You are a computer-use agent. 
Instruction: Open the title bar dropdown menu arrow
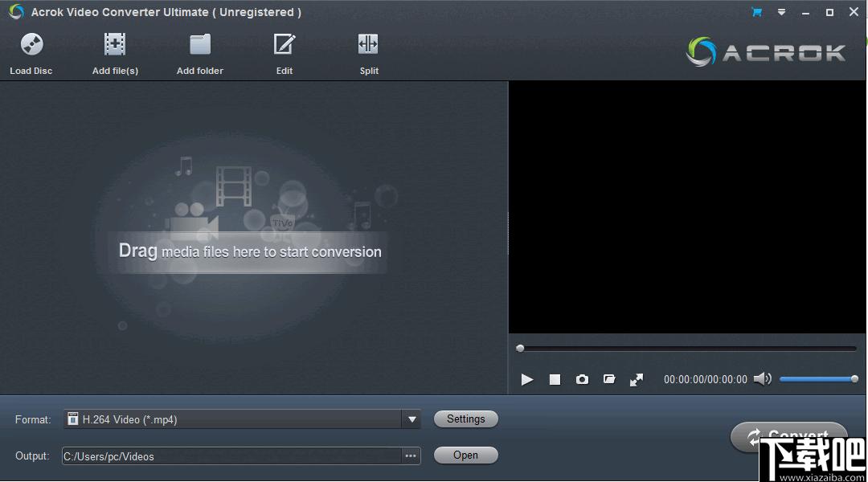point(781,12)
